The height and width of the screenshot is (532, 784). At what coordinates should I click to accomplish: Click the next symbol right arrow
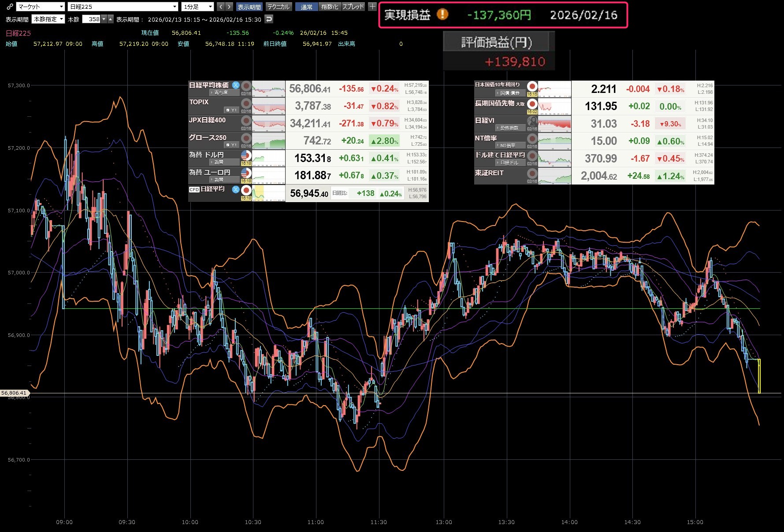229,7
